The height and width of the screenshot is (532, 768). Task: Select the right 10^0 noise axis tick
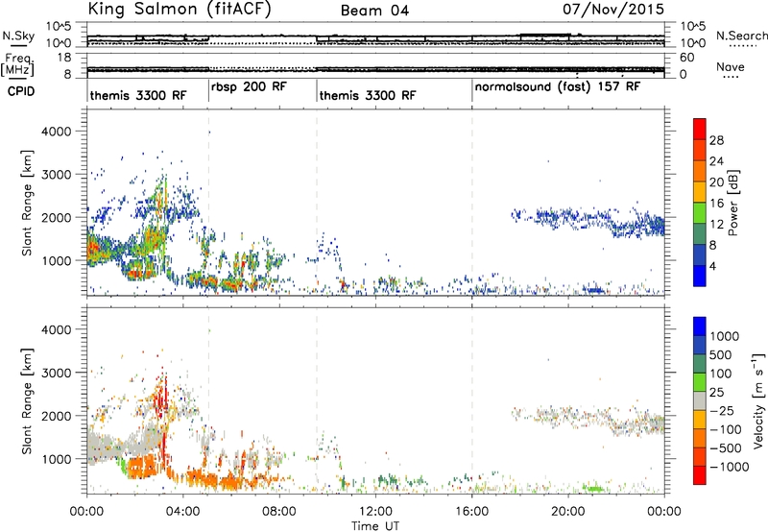693,43
